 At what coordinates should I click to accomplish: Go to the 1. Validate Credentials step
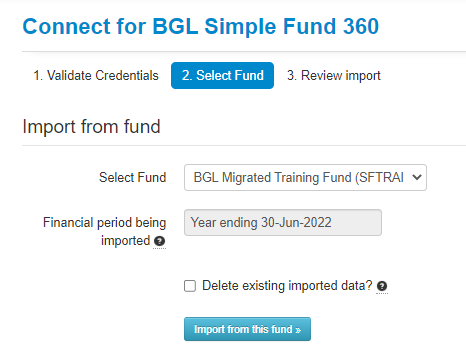point(96,75)
